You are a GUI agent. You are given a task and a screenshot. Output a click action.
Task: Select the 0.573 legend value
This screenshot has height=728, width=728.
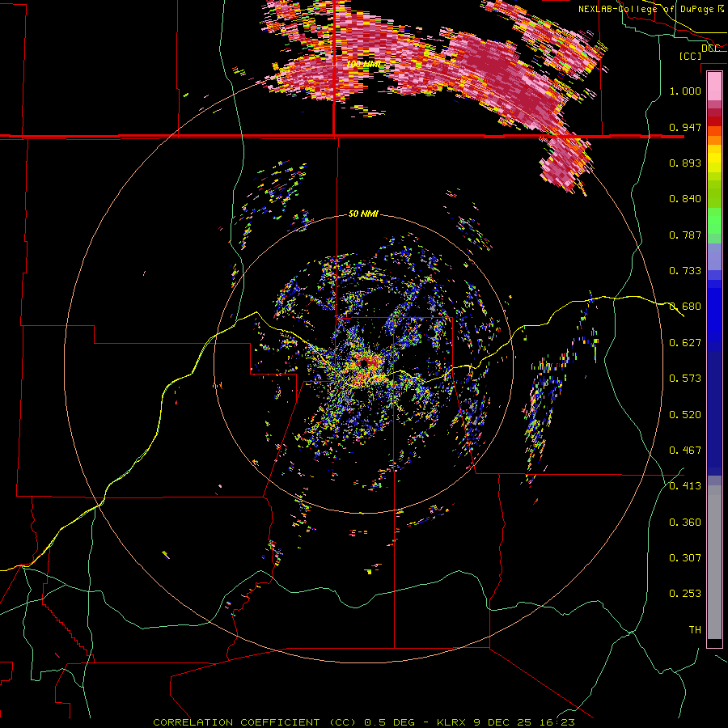point(685,379)
